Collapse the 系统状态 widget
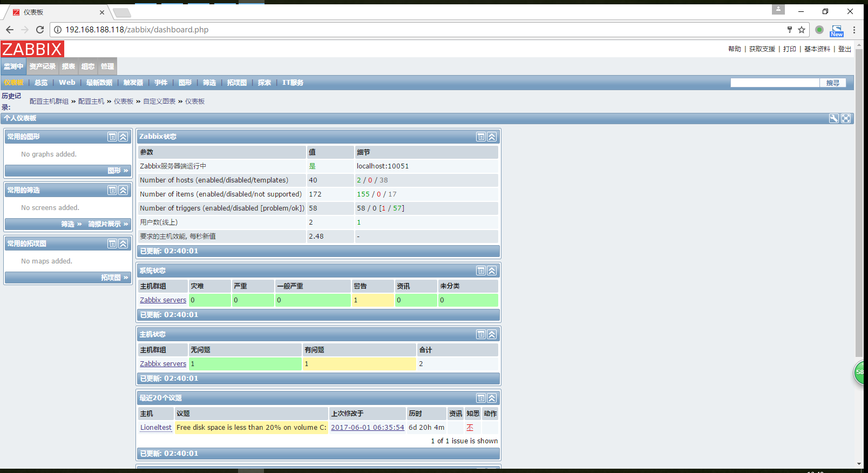The height and width of the screenshot is (473, 868). 492,271
